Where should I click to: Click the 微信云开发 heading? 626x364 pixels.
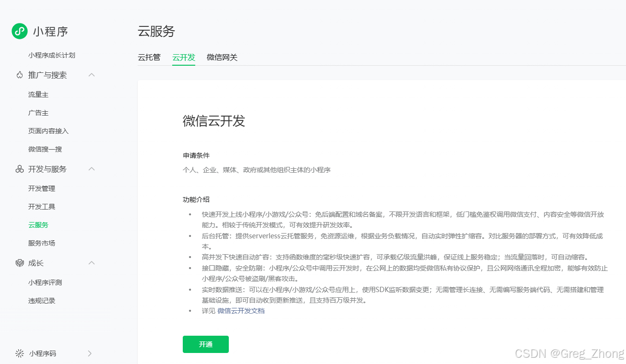[214, 121]
